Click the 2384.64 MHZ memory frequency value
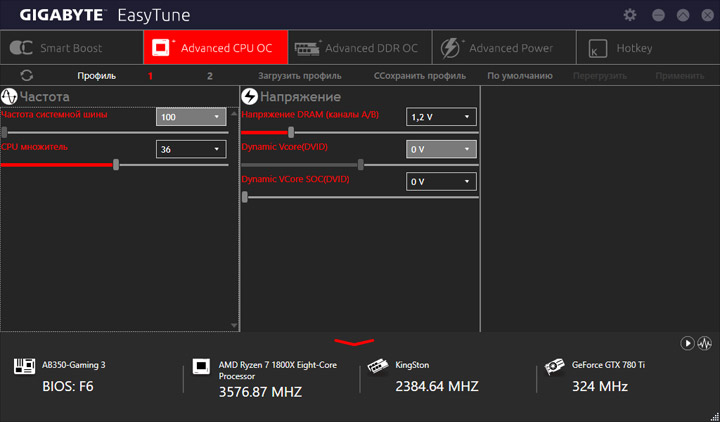Viewport: 720px width, 422px height. pos(437,386)
